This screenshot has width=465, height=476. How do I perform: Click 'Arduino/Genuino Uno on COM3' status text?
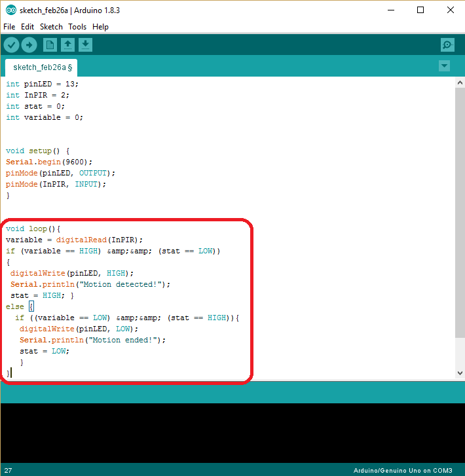tap(403, 470)
